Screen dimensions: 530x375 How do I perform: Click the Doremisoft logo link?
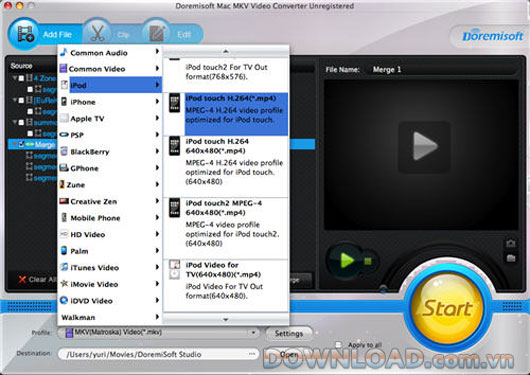coord(492,36)
